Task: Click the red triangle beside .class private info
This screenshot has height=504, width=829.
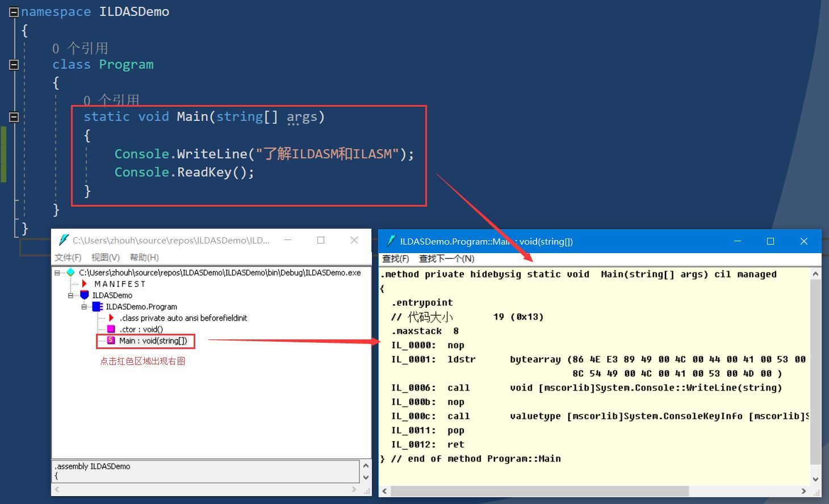Action: tap(111, 318)
